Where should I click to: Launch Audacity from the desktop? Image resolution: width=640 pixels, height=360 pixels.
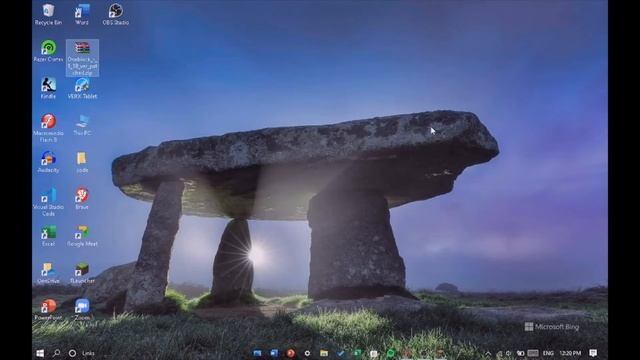[48, 162]
